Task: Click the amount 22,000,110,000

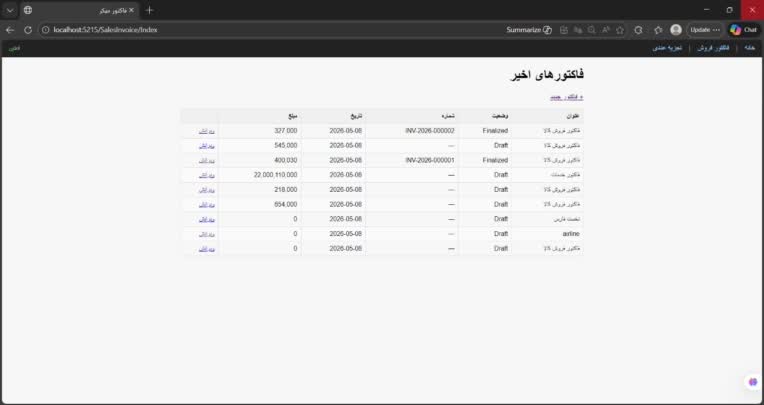Action: [x=275, y=174]
